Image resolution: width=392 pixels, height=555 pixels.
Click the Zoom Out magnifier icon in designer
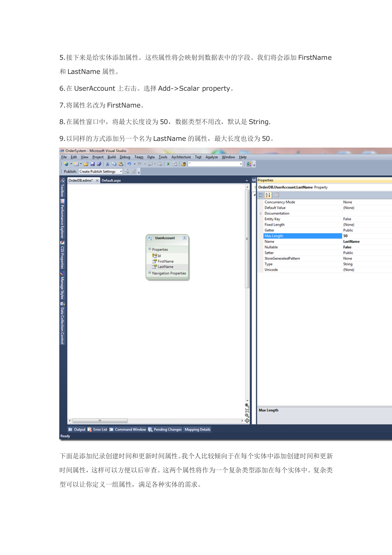pyautogui.click(x=247, y=415)
